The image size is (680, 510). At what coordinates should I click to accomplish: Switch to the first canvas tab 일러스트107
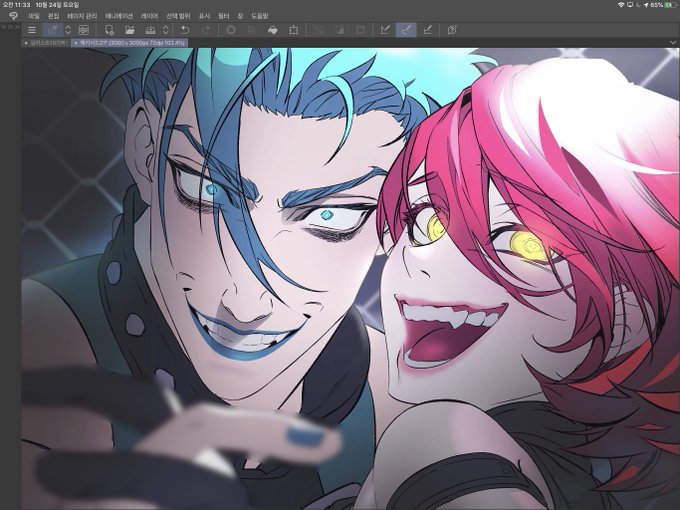[46, 43]
